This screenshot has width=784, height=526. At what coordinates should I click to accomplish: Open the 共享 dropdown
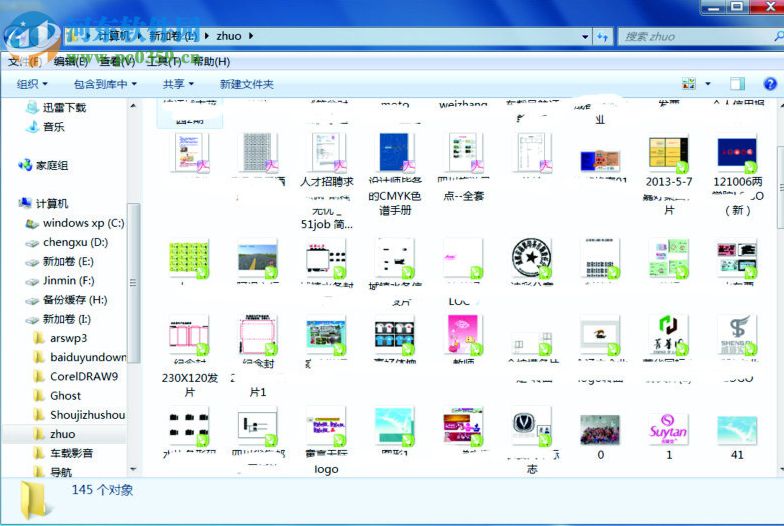point(178,84)
